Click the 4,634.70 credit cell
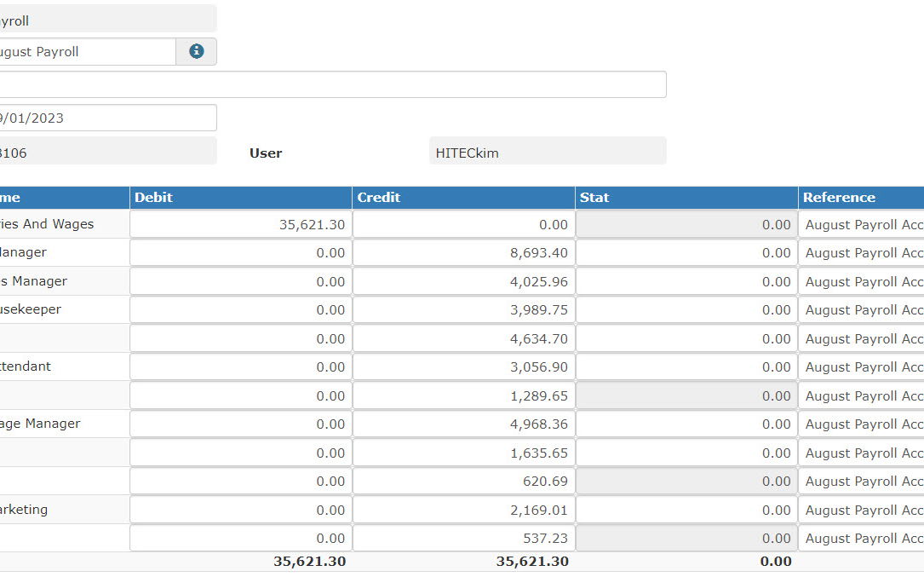Image resolution: width=924 pixels, height=577 pixels. (x=463, y=338)
